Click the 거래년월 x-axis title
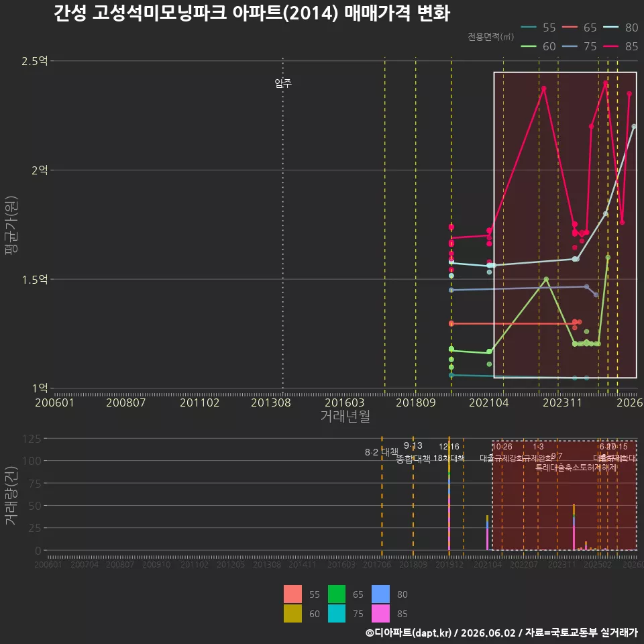Screen dimensions: 644x644 click(345, 416)
